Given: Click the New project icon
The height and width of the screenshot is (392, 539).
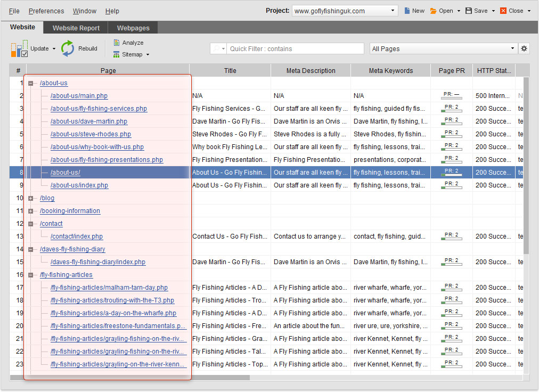Looking at the screenshot, I should tap(407, 11).
